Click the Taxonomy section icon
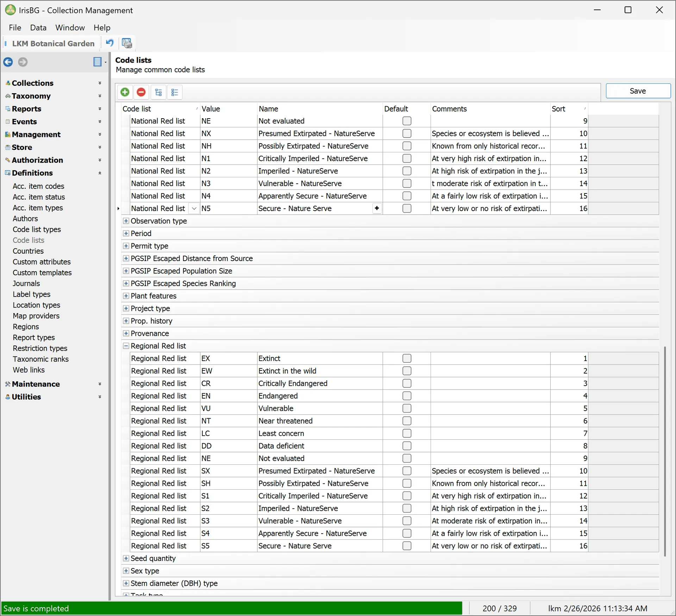The image size is (676, 616). pyautogui.click(x=8, y=96)
